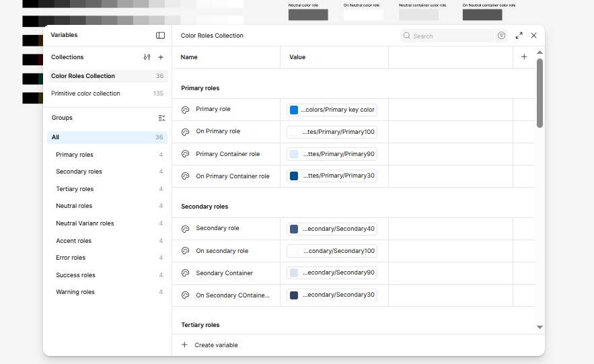The width and height of the screenshot is (594, 364).
Task: Click the vertical scrollbar thumb
Action: point(540,93)
